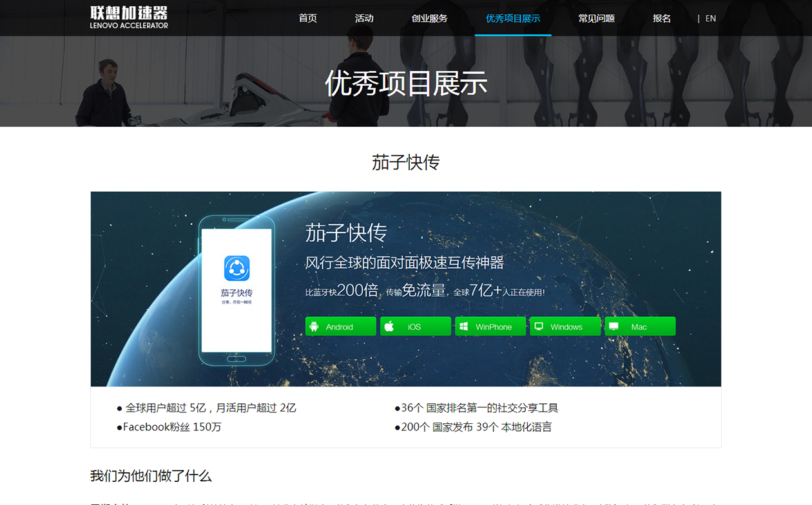Click the 茄子快传 banner title over the globe
The width and height of the screenshot is (812, 505).
(346, 233)
